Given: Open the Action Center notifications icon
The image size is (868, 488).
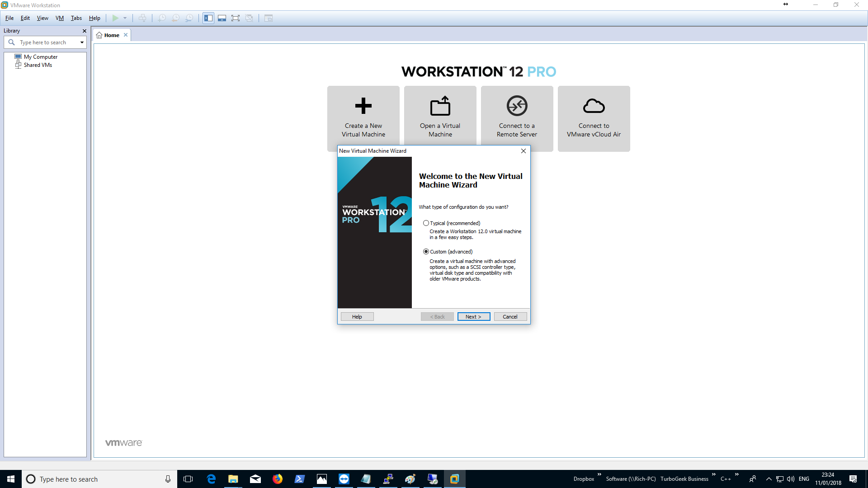Looking at the screenshot, I should pyautogui.click(x=853, y=479).
